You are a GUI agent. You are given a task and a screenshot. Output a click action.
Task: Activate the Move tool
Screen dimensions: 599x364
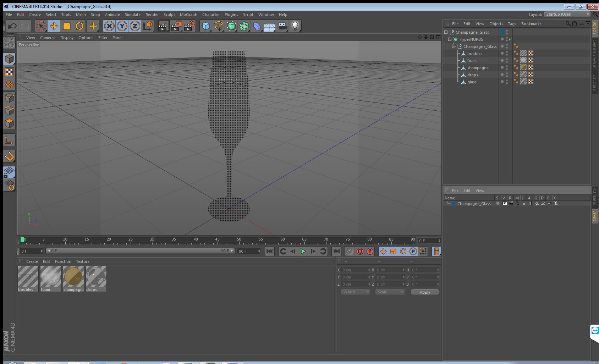tap(54, 26)
